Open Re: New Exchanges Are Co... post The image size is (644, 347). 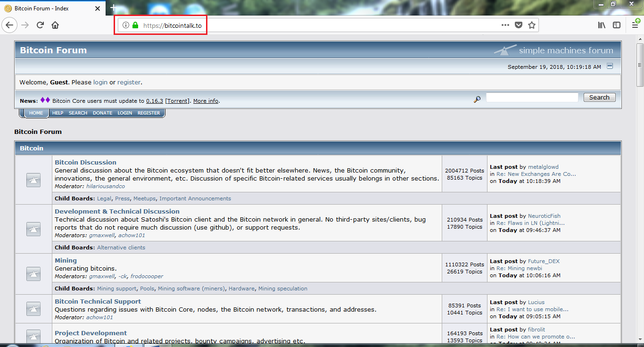[536, 174]
